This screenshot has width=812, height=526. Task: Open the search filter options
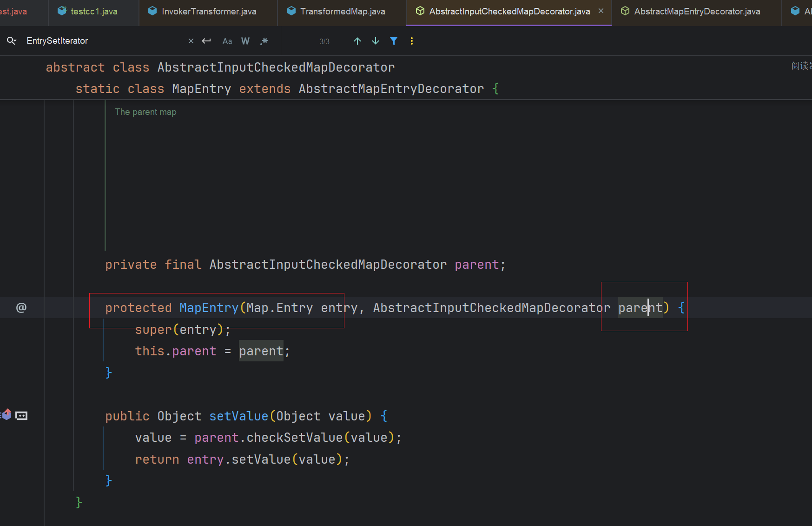394,41
